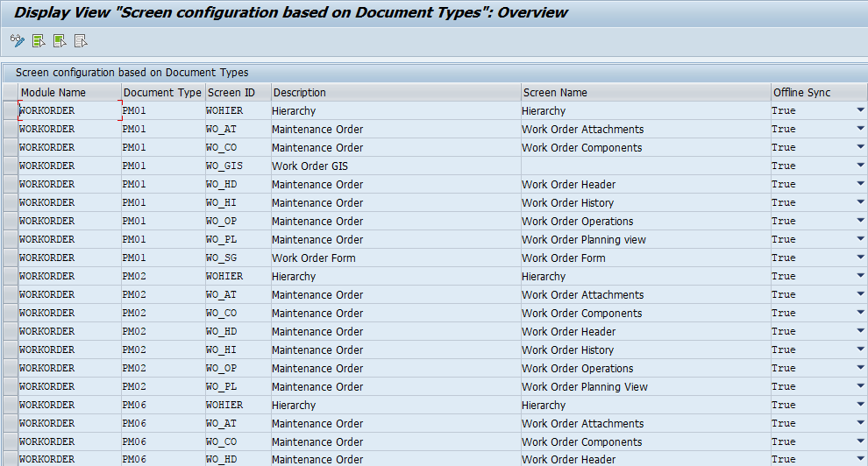Click the Module Name column header
868x466 pixels.
(69, 92)
